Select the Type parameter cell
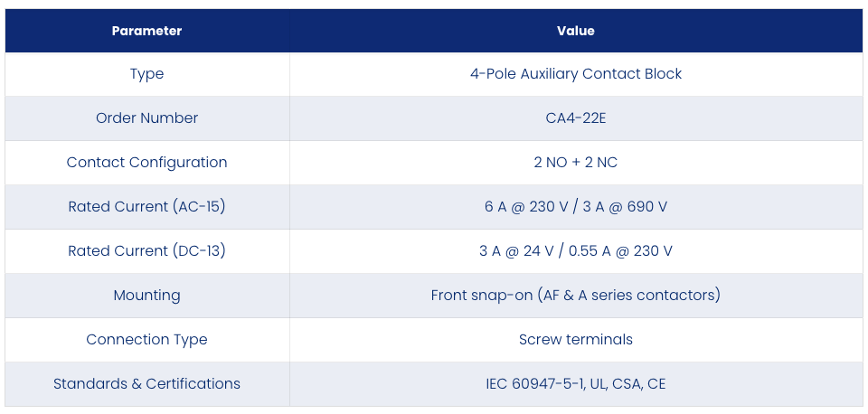 point(146,74)
